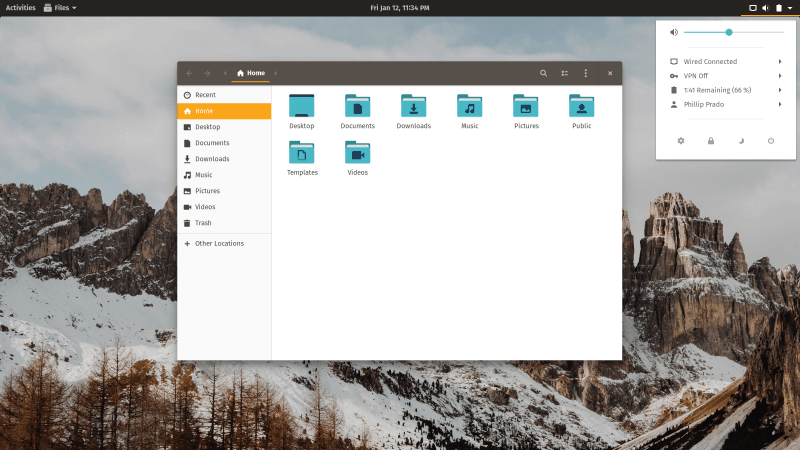Open the Videos folder icon
The image size is (800, 450).
358,153
